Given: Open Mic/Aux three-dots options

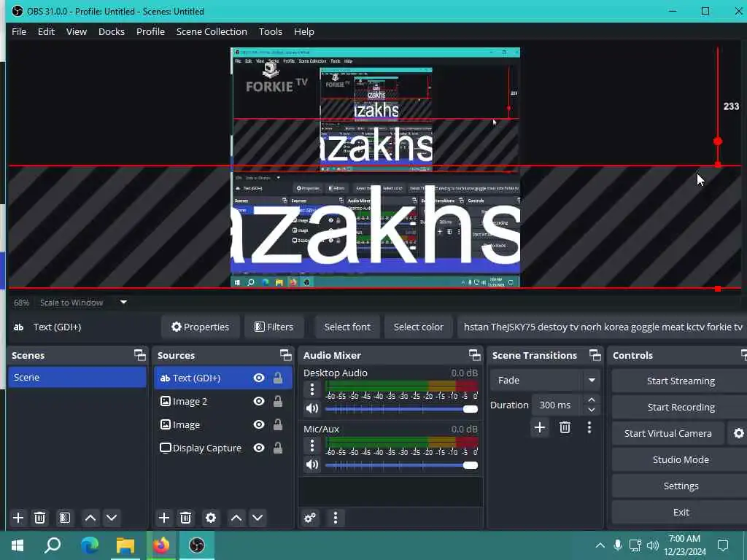Looking at the screenshot, I should [312, 446].
